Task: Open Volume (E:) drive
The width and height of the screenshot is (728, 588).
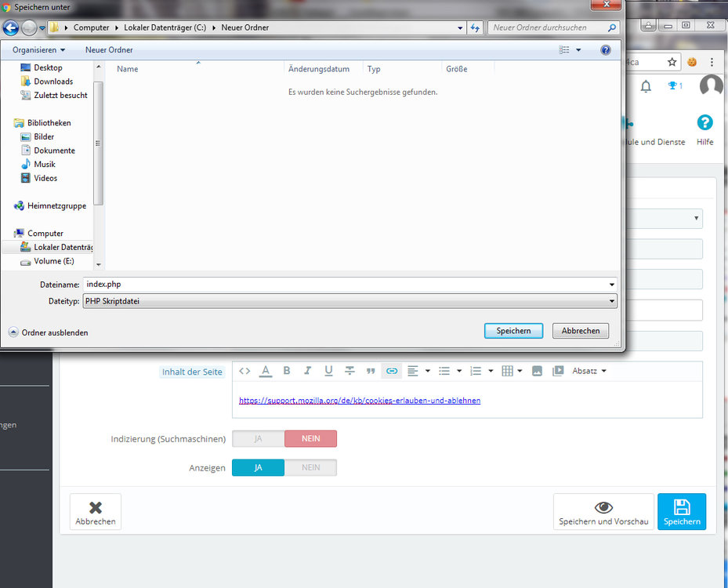Action: click(53, 261)
